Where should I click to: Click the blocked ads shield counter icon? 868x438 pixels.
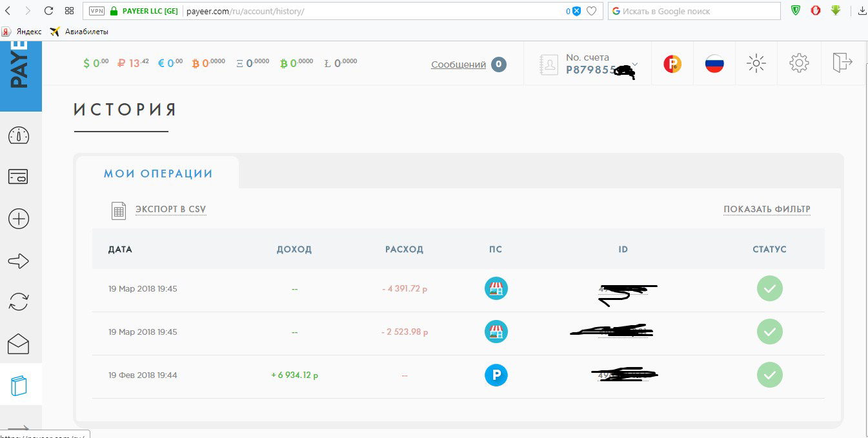click(574, 11)
